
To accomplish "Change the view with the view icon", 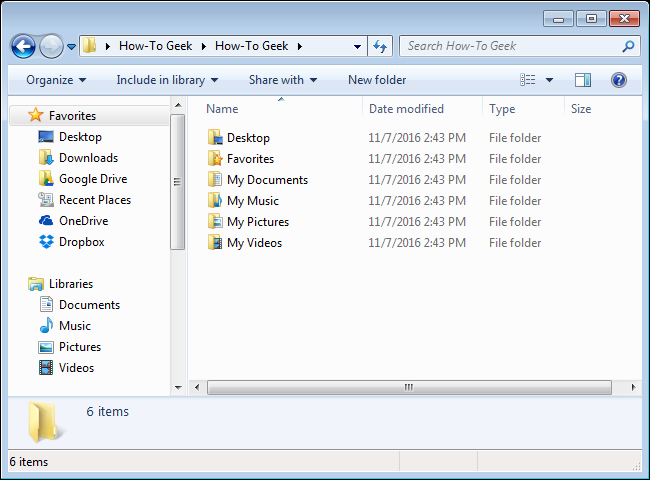I will click(528, 80).
